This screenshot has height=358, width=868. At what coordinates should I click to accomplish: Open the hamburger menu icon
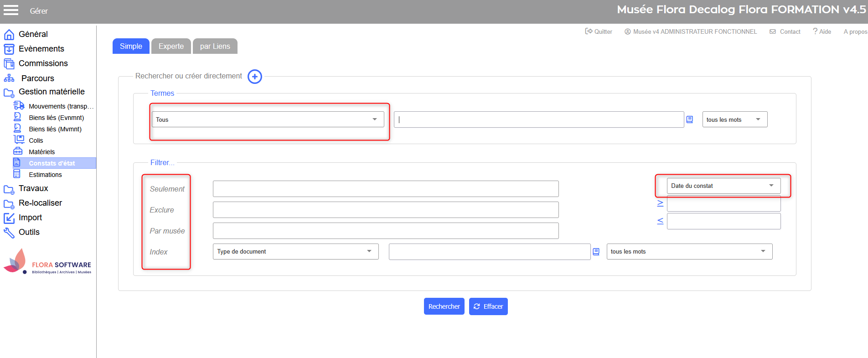point(11,10)
